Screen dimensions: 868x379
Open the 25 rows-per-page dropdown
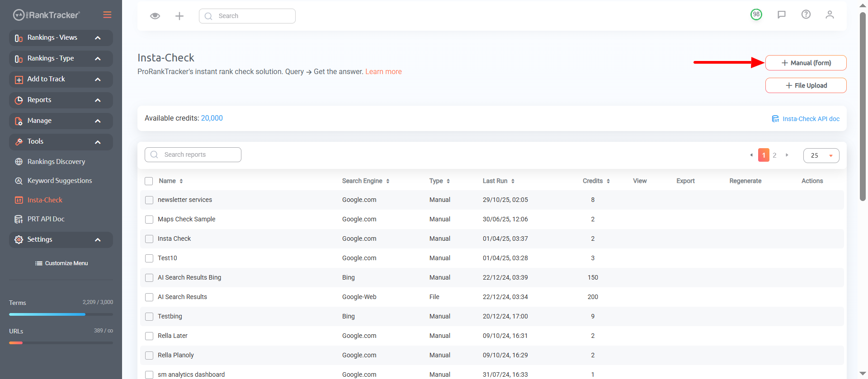pyautogui.click(x=821, y=155)
